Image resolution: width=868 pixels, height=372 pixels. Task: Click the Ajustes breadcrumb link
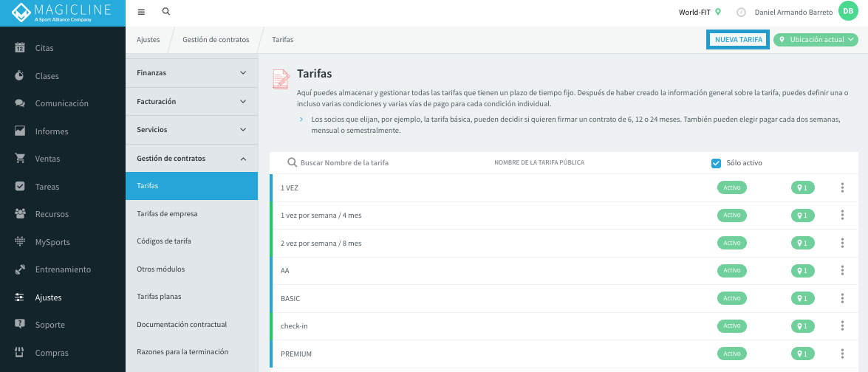click(x=148, y=40)
